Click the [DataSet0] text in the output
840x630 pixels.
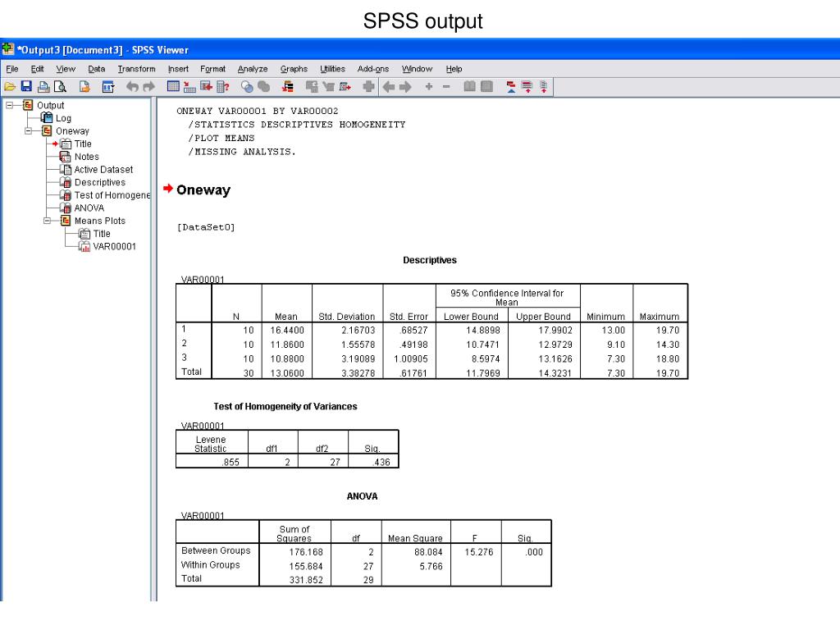(206, 227)
